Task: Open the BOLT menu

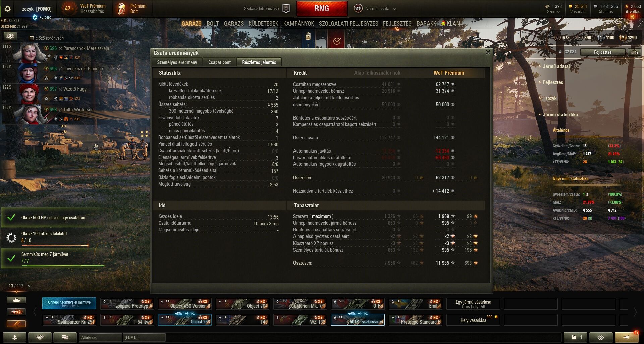Action: tap(213, 23)
